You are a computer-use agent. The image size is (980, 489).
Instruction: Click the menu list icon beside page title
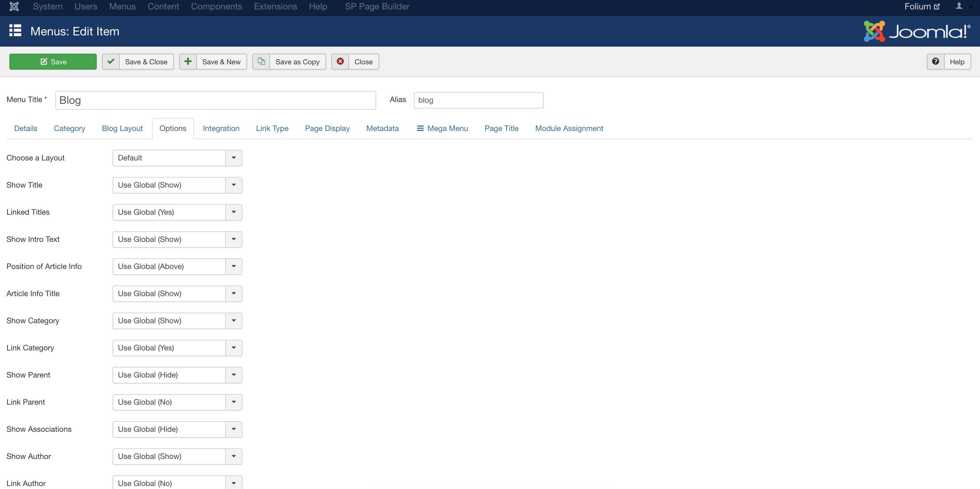click(15, 31)
